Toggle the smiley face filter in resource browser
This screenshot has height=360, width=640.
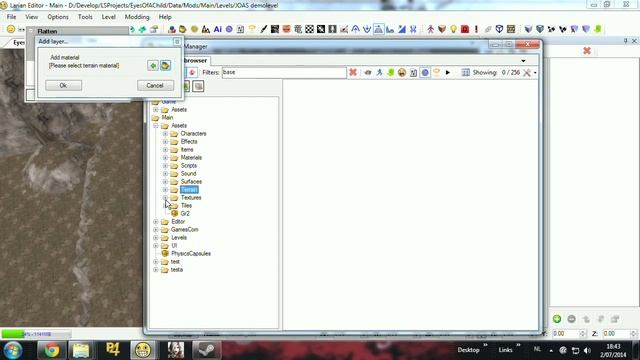tap(402, 73)
